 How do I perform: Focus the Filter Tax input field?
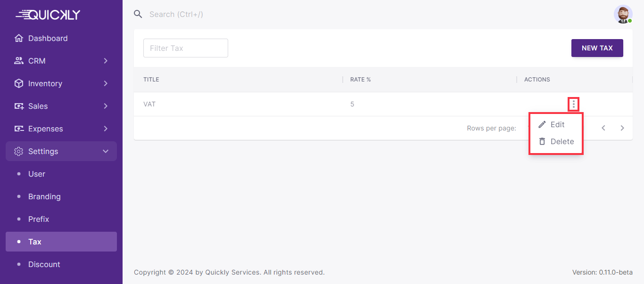click(186, 48)
